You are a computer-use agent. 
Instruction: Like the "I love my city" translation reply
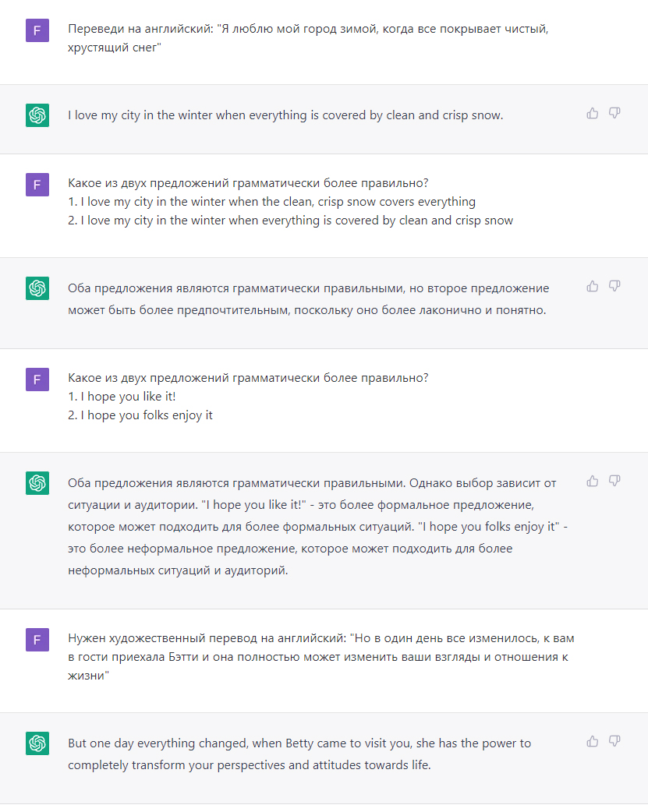tap(593, 113)
